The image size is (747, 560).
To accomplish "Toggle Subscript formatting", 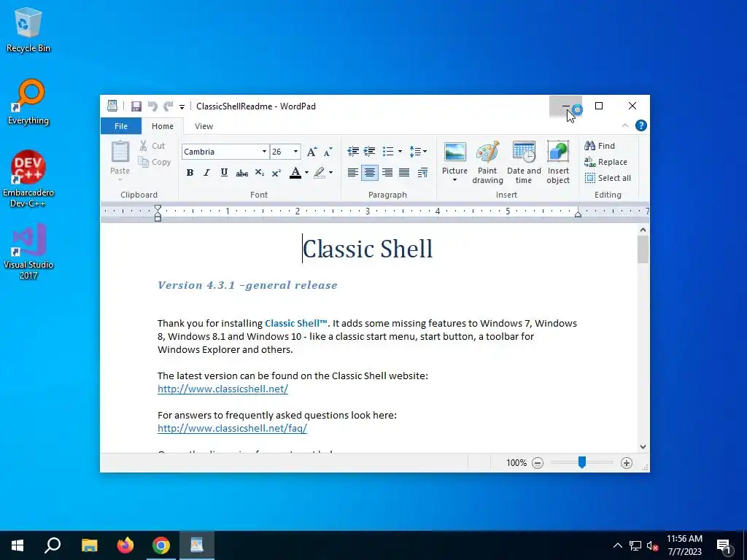I will coord(259,172).
